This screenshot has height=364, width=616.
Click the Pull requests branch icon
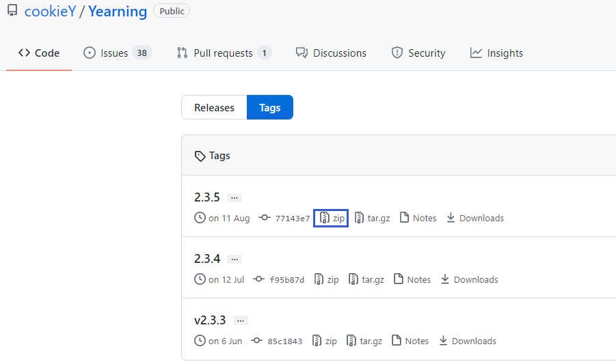[182, 53]
